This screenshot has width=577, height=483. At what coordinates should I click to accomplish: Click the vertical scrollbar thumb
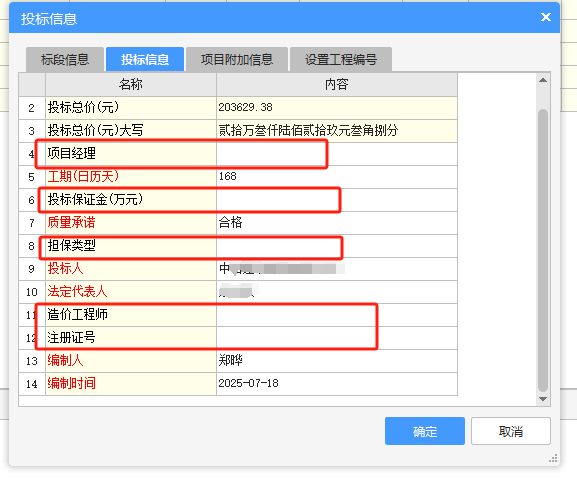[543, 250]
